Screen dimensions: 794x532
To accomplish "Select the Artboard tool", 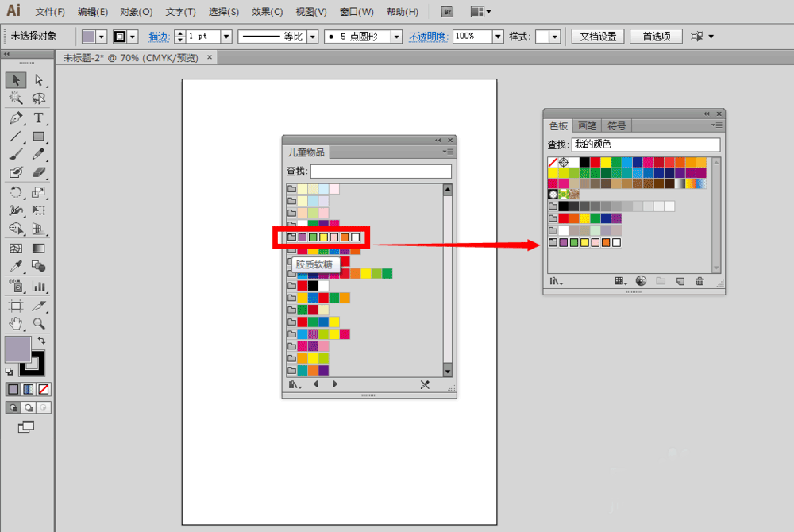I will [16, 306].
